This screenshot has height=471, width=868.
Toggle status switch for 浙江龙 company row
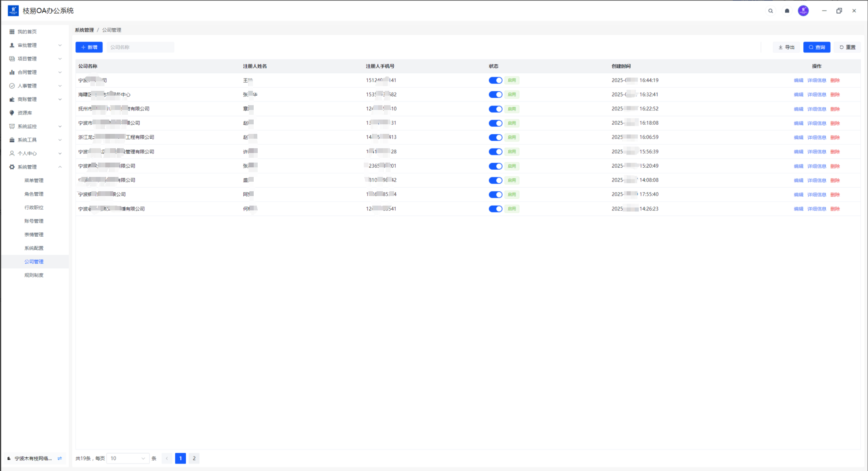pos(495,137)
